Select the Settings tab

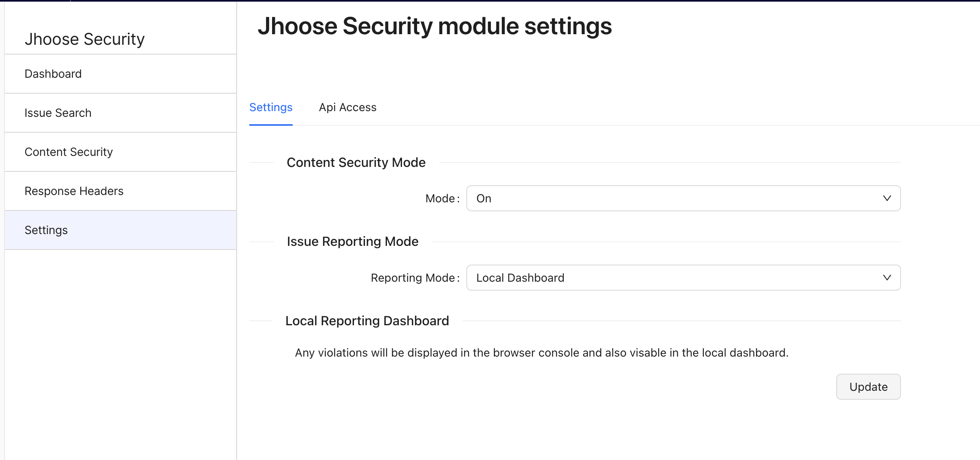coord(270,107)
